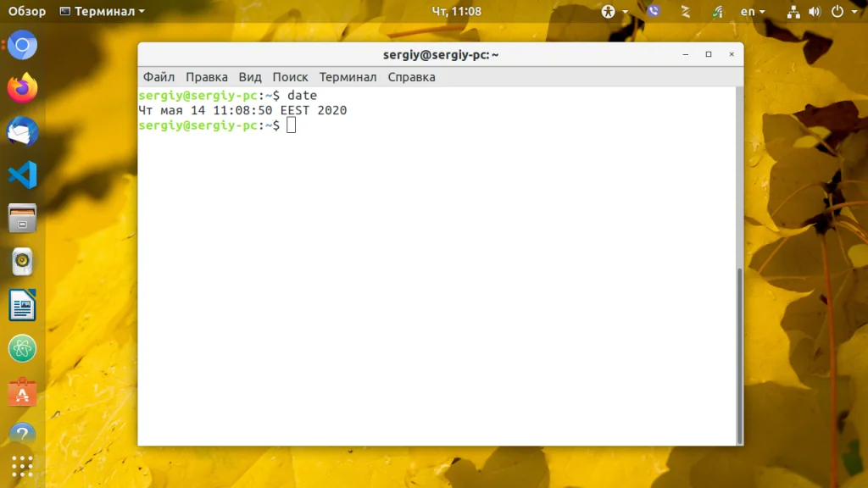Viewport: 868px width, 488px height.
Task: Open Help icon in the dock
Action: (22, 435)
